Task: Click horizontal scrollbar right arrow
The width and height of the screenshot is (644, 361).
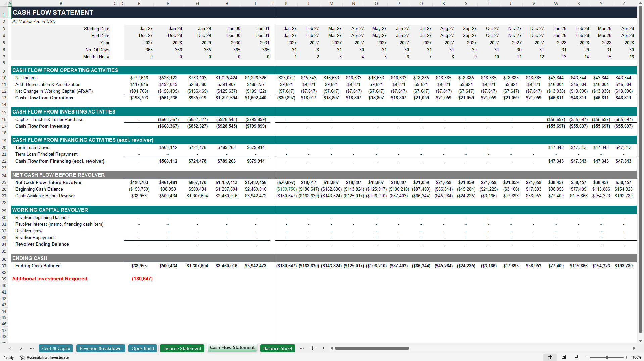Action: [634, 348]
